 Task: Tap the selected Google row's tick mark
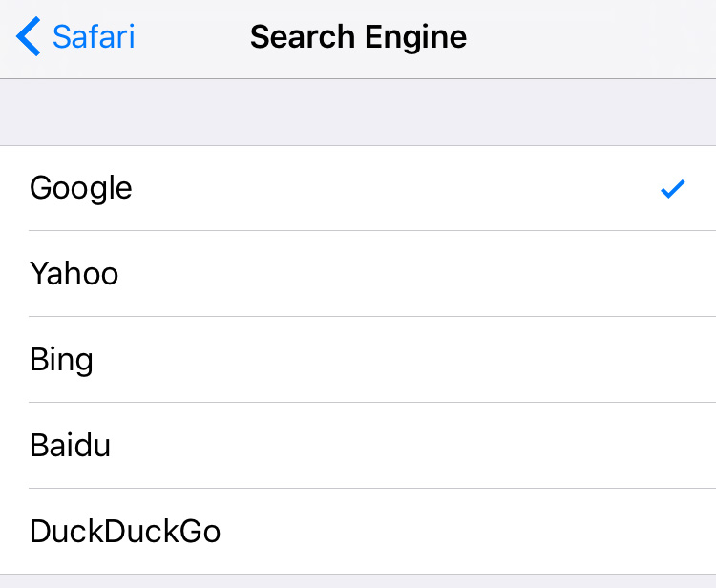pos(673,189)
